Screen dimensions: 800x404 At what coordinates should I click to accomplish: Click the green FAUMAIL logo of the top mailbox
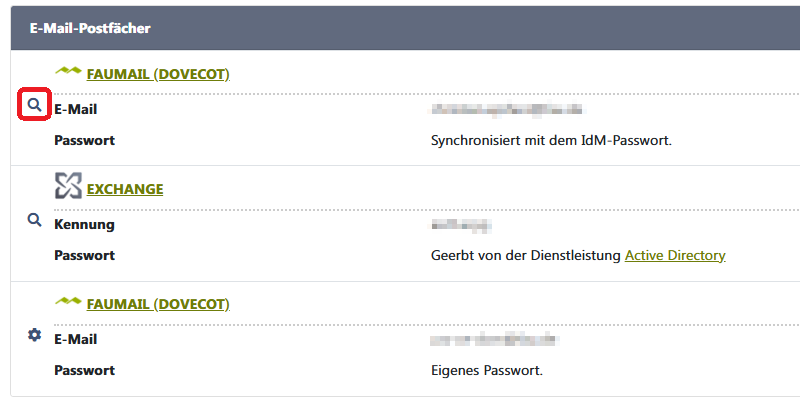point(67,72)
